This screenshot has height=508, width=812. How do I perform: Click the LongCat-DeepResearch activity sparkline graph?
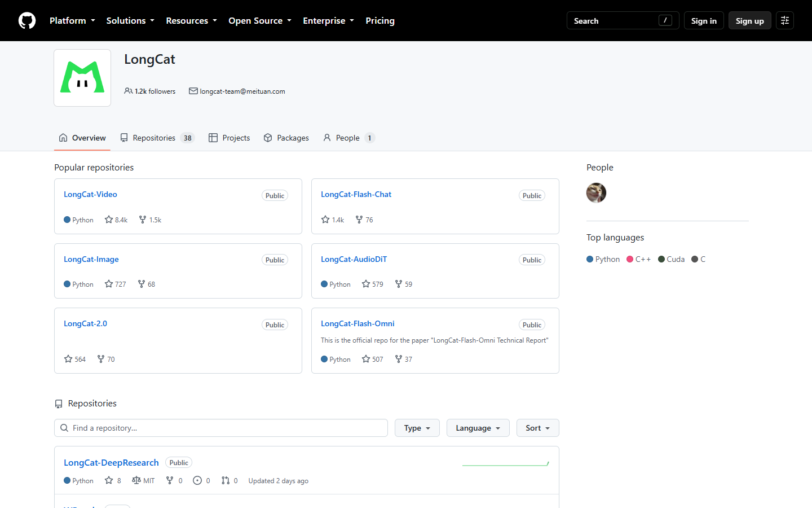(506, 463)
